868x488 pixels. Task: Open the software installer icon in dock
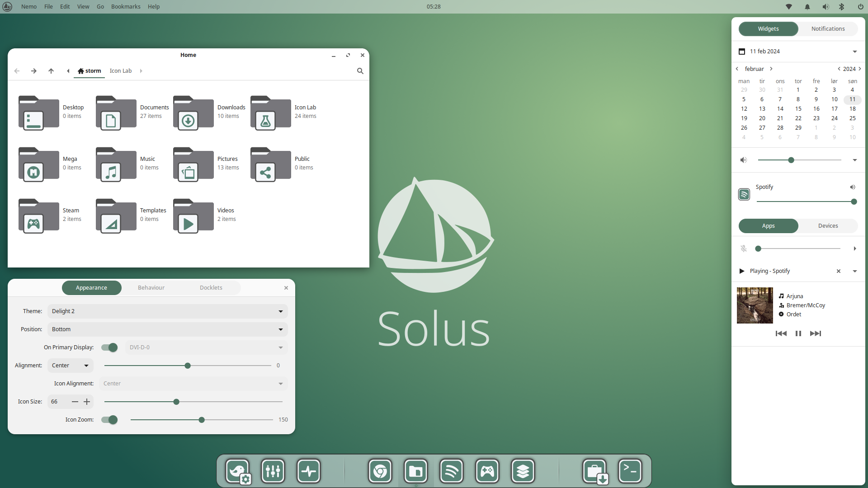click(595, 471)
